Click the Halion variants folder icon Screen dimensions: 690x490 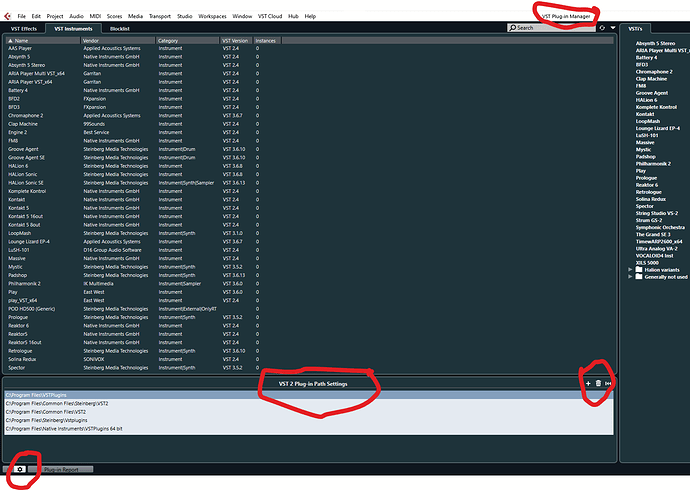(x=639, y=270)
